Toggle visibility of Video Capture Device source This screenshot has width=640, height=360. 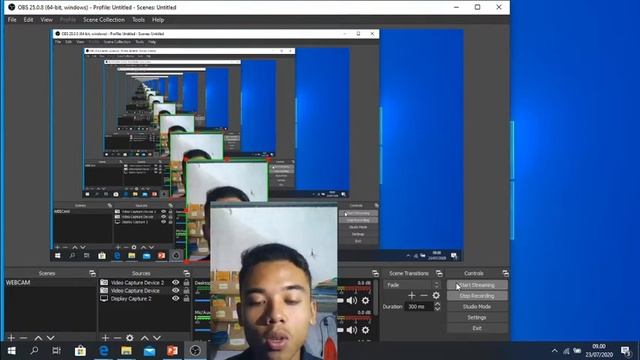176,291
